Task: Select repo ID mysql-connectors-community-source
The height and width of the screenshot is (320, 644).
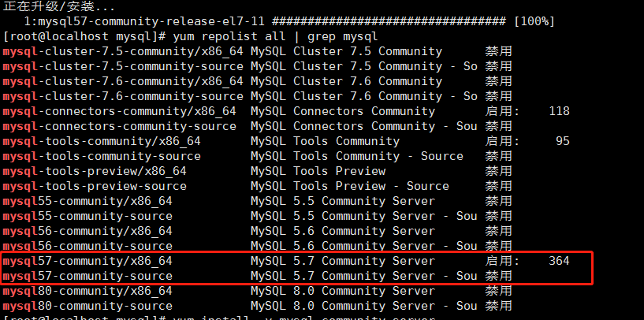Action: [x=120, y=127]
